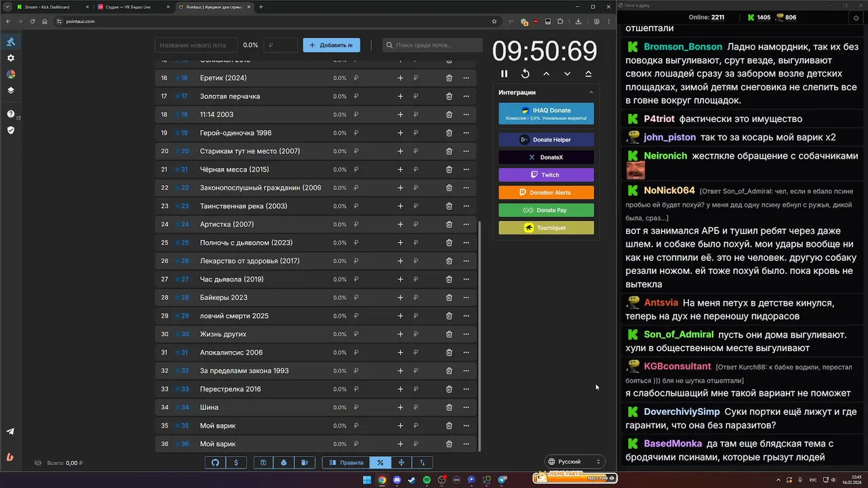The image size is (868, 488).
Task: Open Steam from the Windows taskbar
Action: tap(412, 480)
